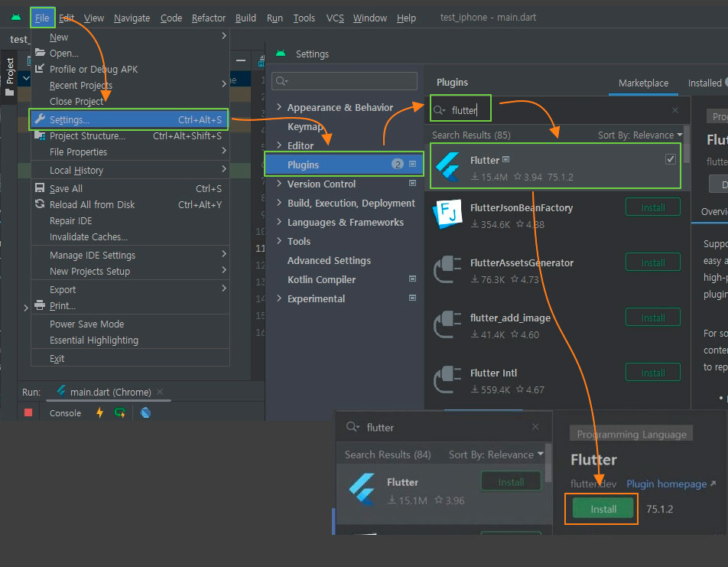Click the Print printer icon
The height and width of the screenshot is (567, 728).
click(x=40, y=305)
